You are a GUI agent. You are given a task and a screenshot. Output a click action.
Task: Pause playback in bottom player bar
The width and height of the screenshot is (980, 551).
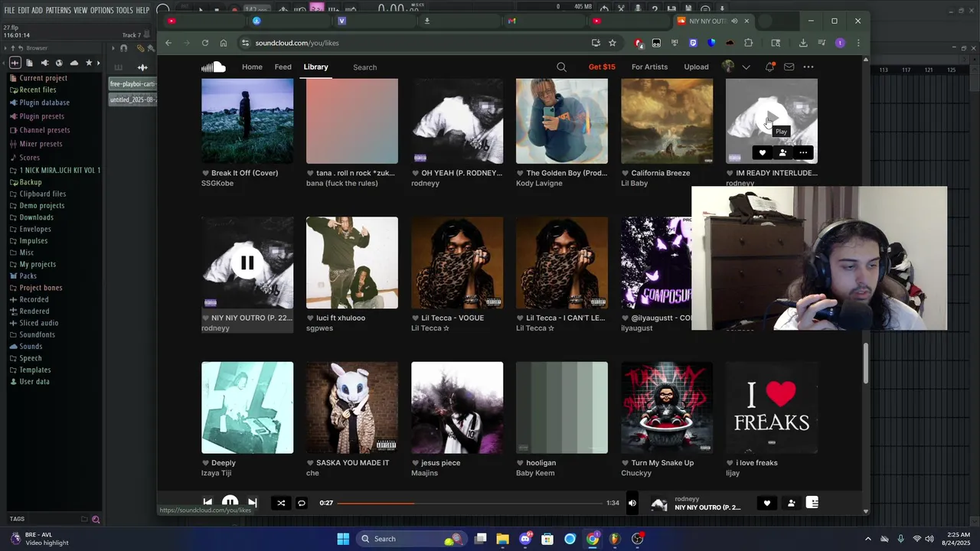tap(230, 503)
